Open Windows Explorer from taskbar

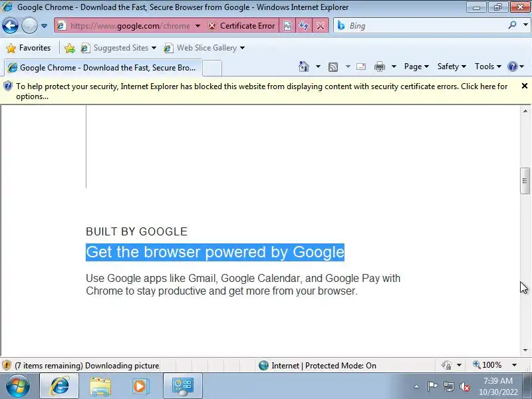(100, 386)
